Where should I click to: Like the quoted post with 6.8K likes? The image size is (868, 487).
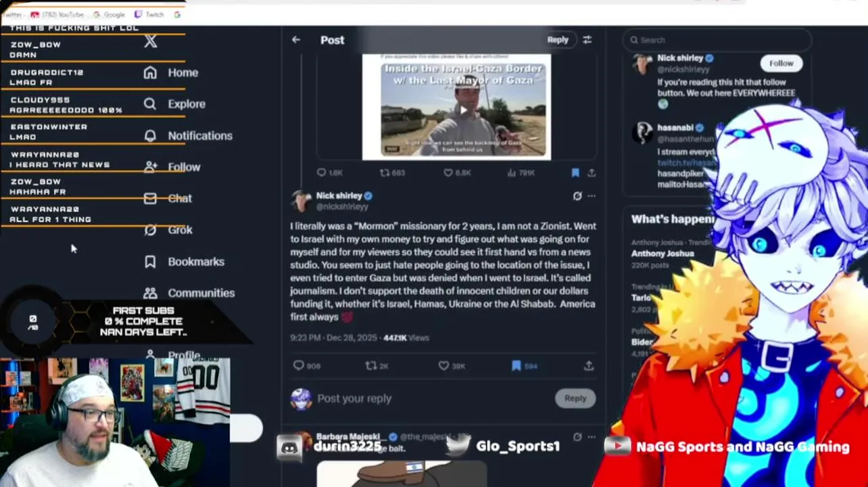[457, 172]
